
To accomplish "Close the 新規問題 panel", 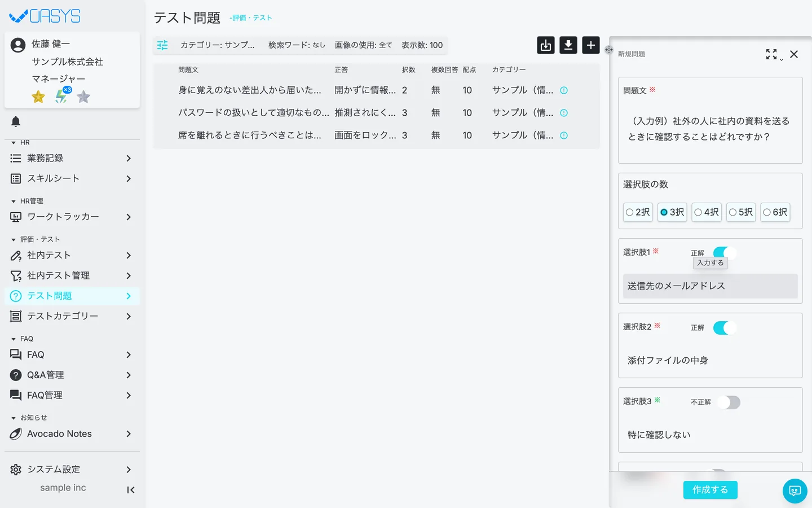I will pos(794,54).
